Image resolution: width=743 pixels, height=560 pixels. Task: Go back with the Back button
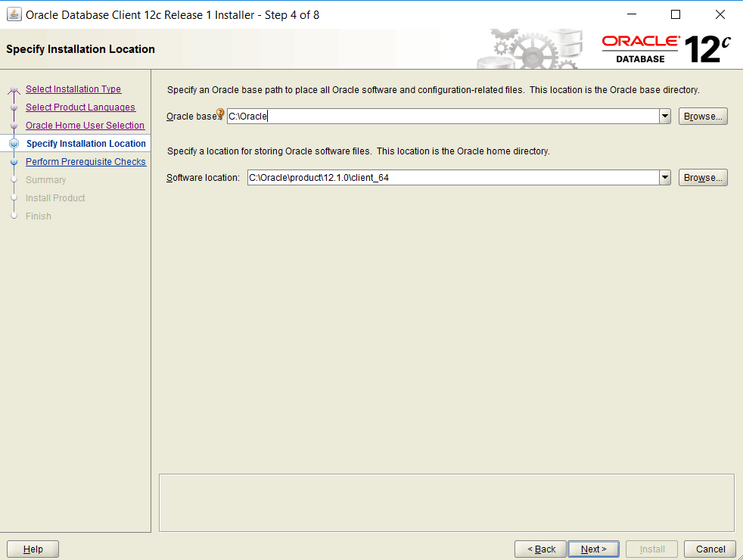click(x=540, y=549)
